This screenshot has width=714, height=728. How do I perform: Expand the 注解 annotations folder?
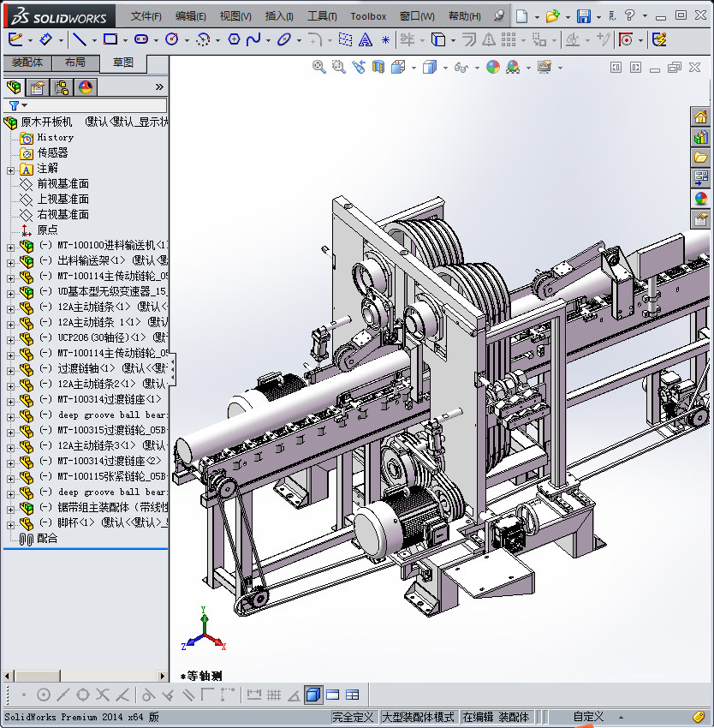tap(10, 170)
